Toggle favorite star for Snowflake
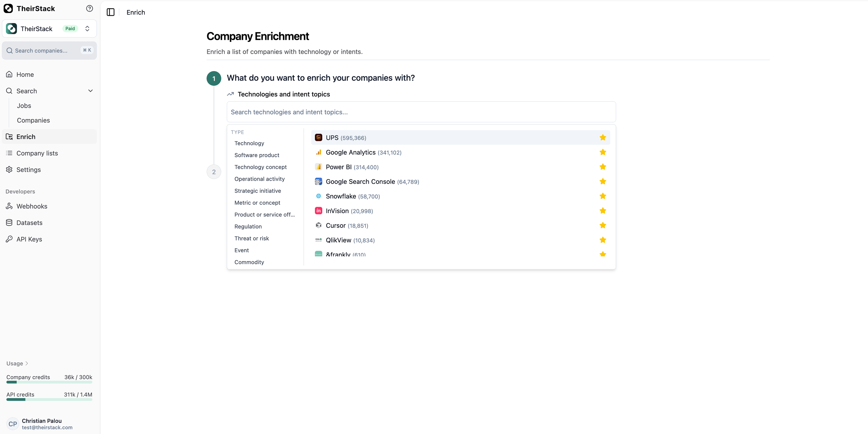 [x=603, y=196]
